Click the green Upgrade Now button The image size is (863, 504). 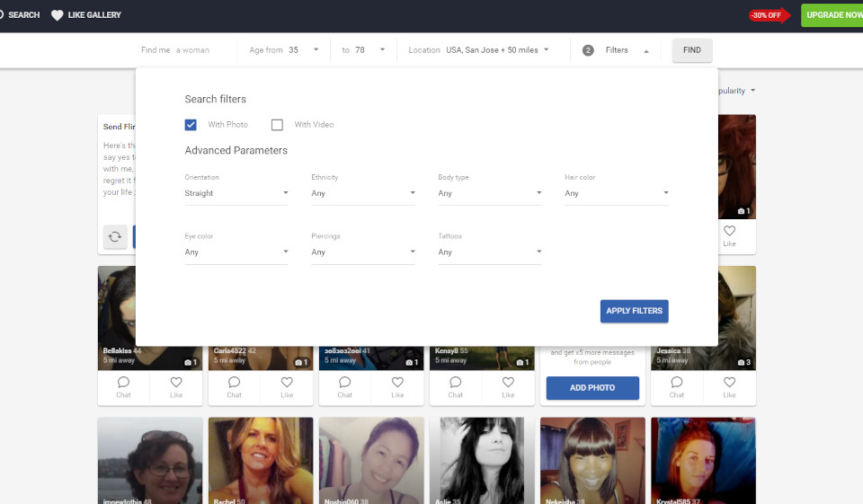click(832, 15)
